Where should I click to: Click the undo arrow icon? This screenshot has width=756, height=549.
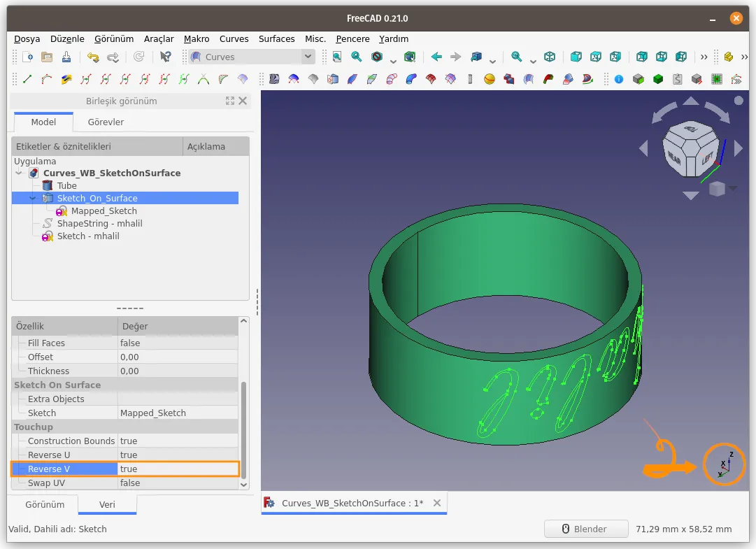pyautogui.click(x=92, y=57)
